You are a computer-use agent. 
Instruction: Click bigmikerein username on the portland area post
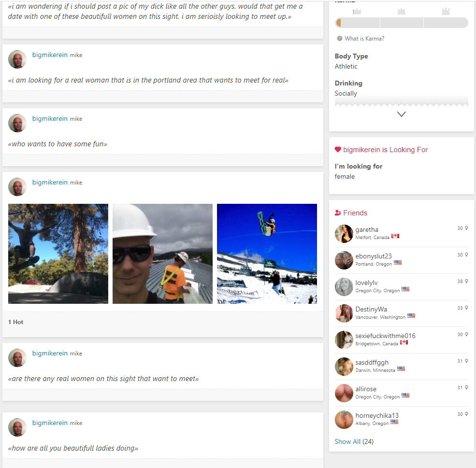[50, 55]
